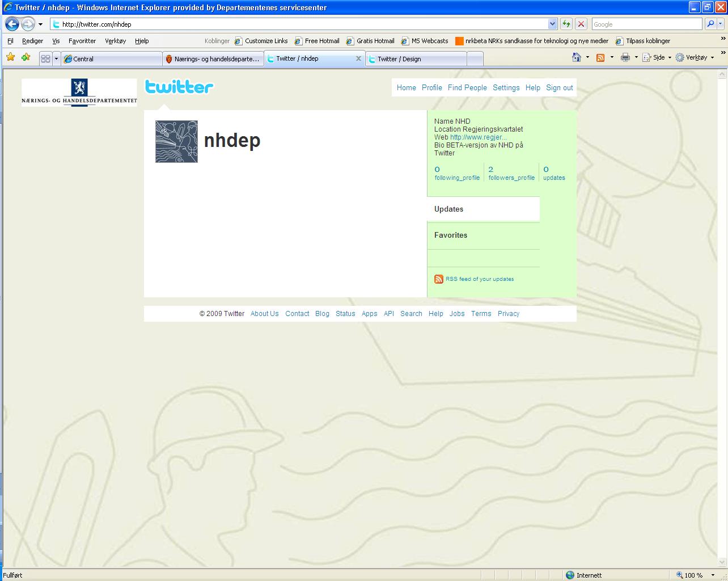Viewport: 728px width, 581px height.
Task: Open the recent pages dropdown beside Forward
Action: [40, 24]
